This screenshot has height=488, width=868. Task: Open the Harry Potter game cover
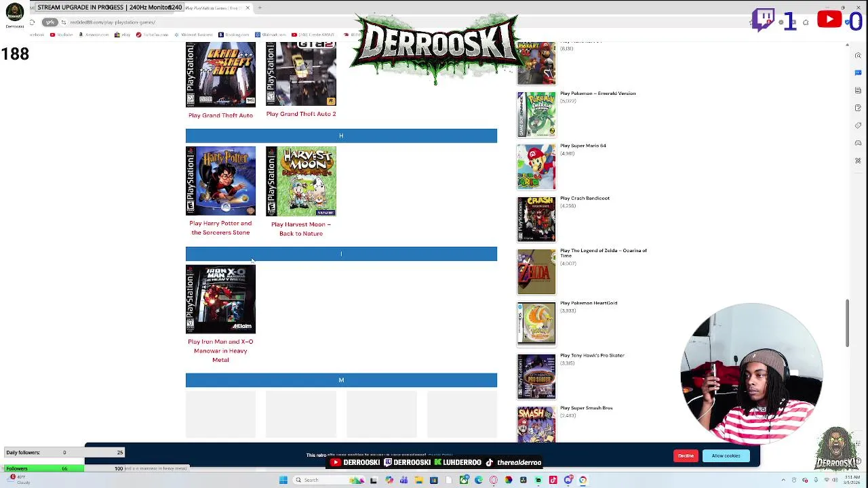[x=220, y=181]
